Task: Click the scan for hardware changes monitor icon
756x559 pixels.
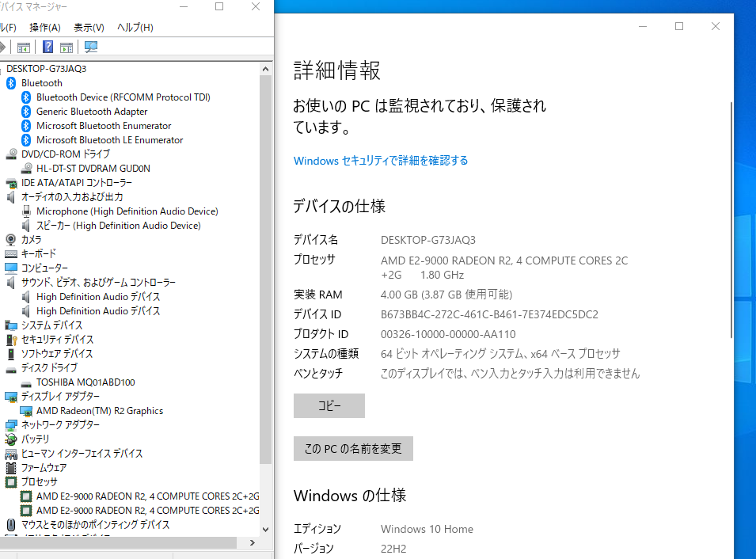Action: (91, 47)
